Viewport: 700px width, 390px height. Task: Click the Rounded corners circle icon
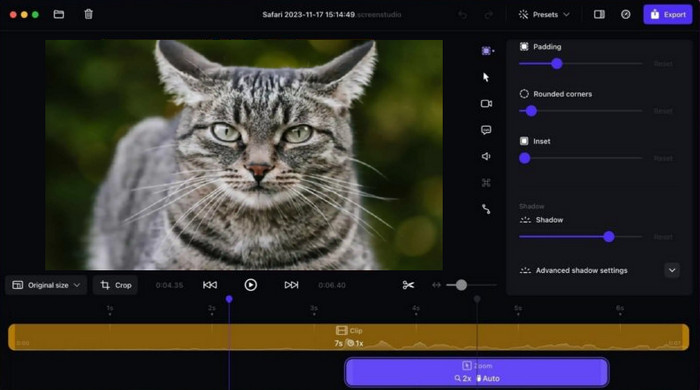coord(524,94)
